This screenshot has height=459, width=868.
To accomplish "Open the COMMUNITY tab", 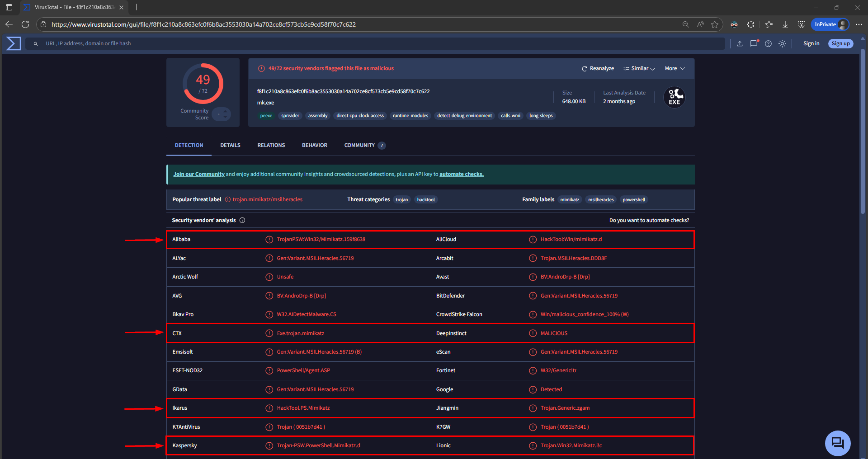I will click(x=359, y=145).
